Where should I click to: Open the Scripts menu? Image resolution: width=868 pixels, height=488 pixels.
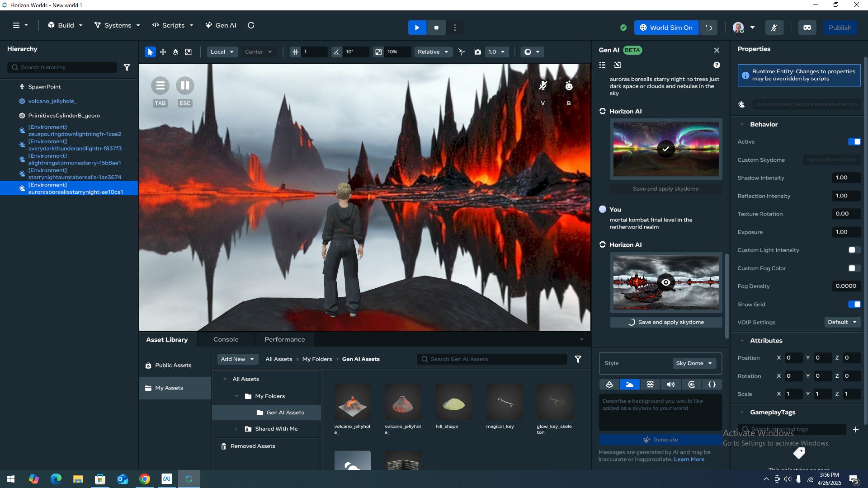pos(173,25)
